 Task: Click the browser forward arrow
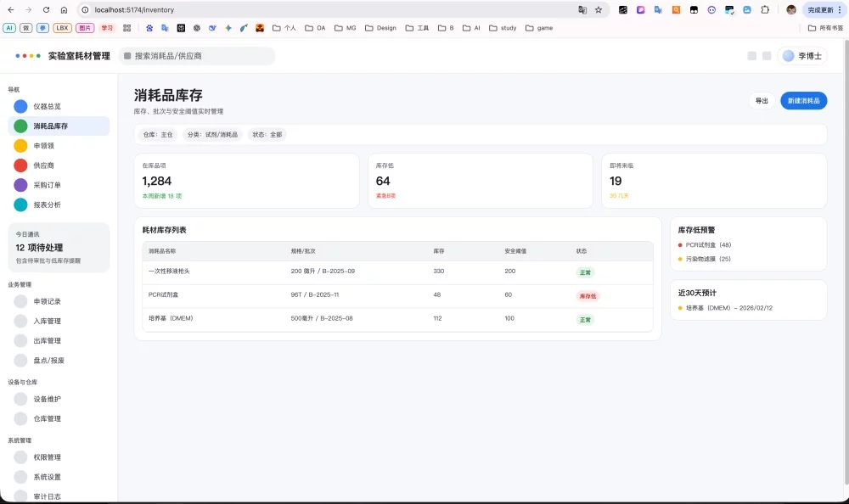point(29,9)
